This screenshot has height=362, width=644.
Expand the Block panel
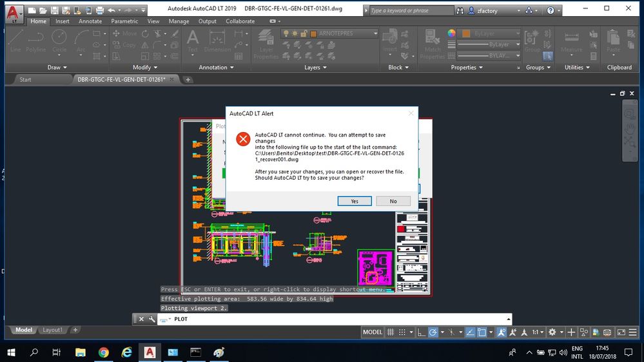click(x=398, y=67)
